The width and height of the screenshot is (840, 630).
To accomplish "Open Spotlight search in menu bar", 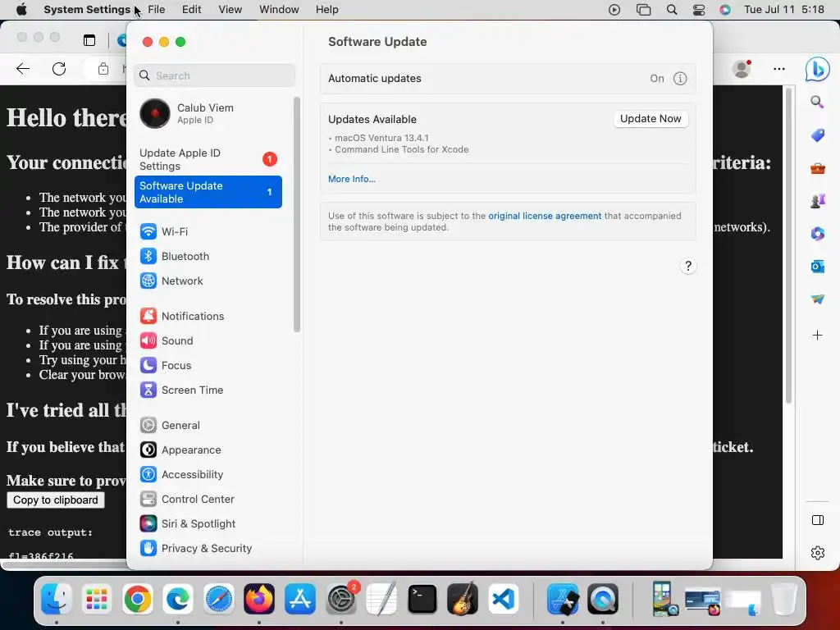I will (x=671, y=10).
